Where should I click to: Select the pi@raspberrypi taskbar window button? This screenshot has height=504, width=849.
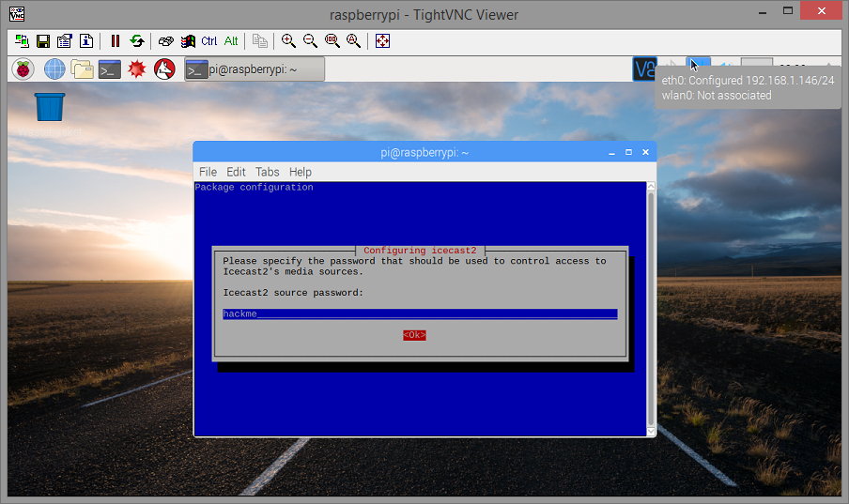coord(255,69)
